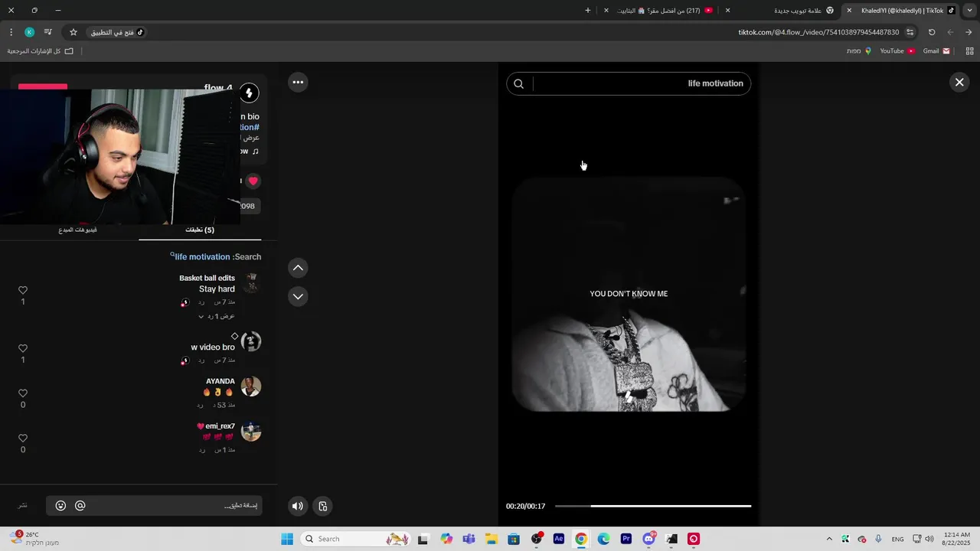Open Basket ball edits profile avatar
The width and height of the screenshot is (980, 551).
click(x=251, y=283)
